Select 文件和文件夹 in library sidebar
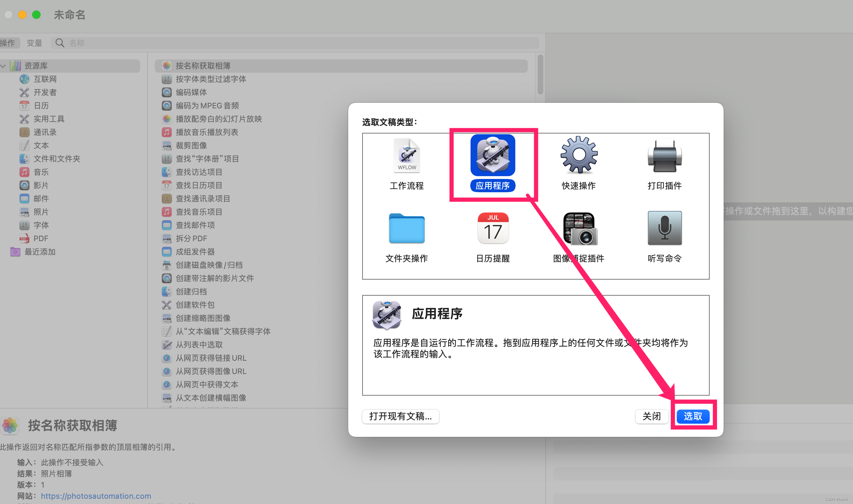This screenshot has width=853, height=504. [x=57, y=159]
